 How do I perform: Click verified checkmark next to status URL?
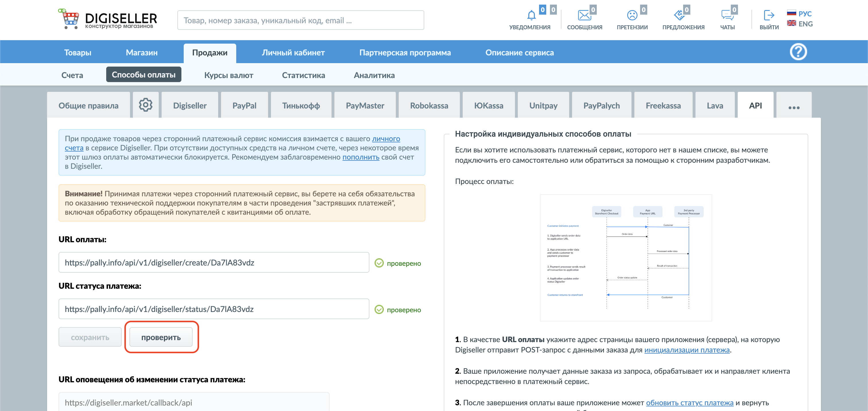379,309
